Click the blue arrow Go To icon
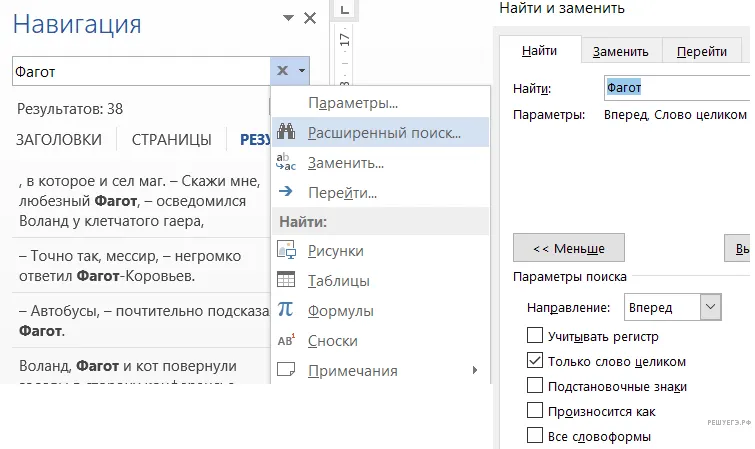The height and width of the screenshot is (449, 755). [286, 191]
